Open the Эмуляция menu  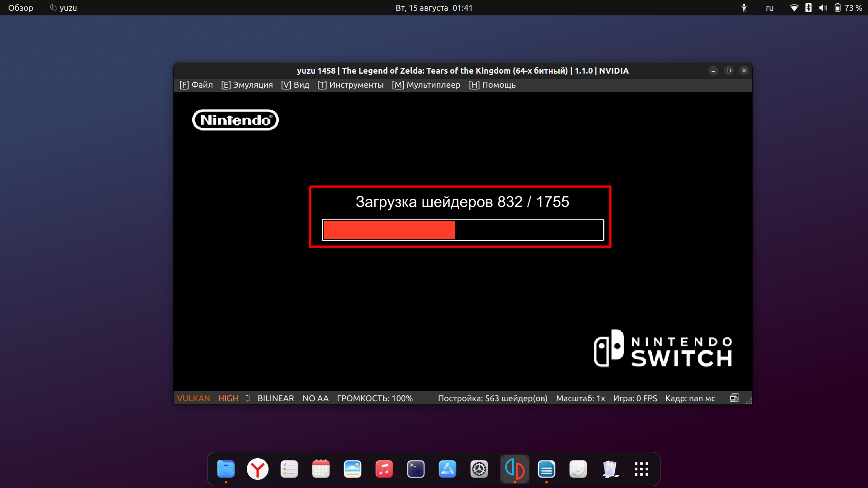point(247,85)
